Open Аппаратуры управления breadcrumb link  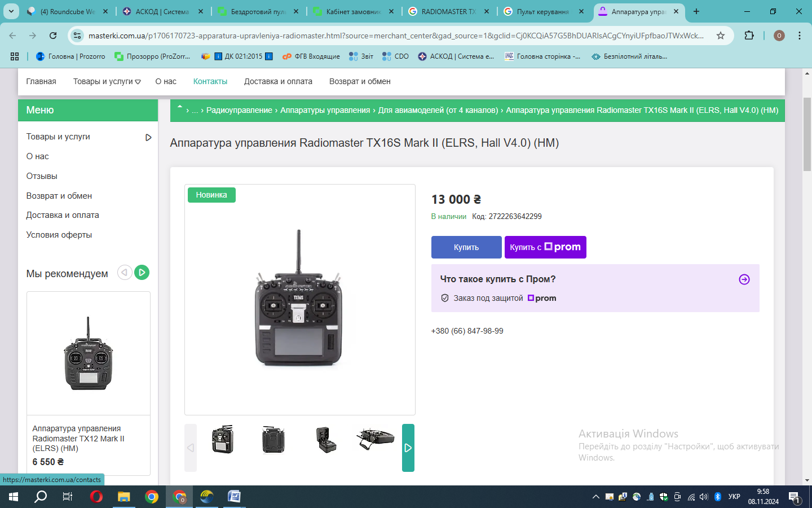click(325, 110)
